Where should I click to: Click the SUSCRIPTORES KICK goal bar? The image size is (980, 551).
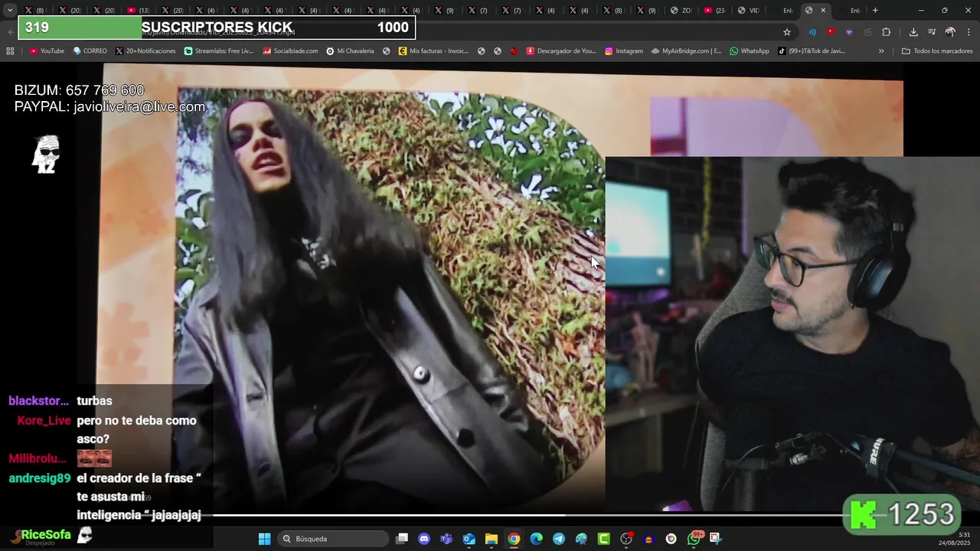[217, 28]
